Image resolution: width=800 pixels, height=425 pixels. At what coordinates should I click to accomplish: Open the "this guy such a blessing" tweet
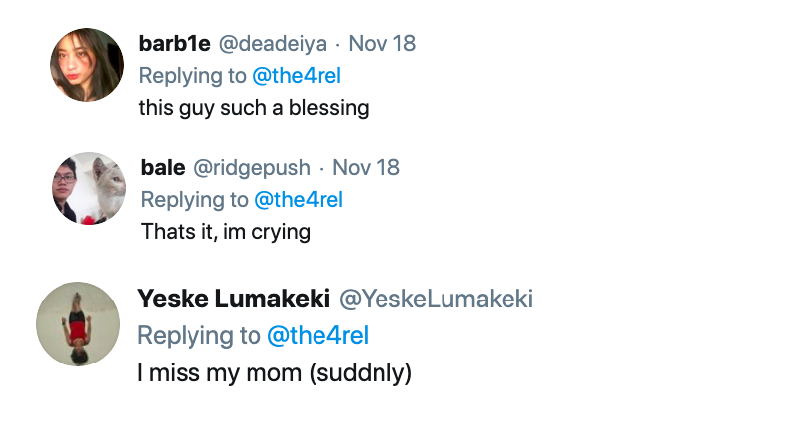coord(254,108)
